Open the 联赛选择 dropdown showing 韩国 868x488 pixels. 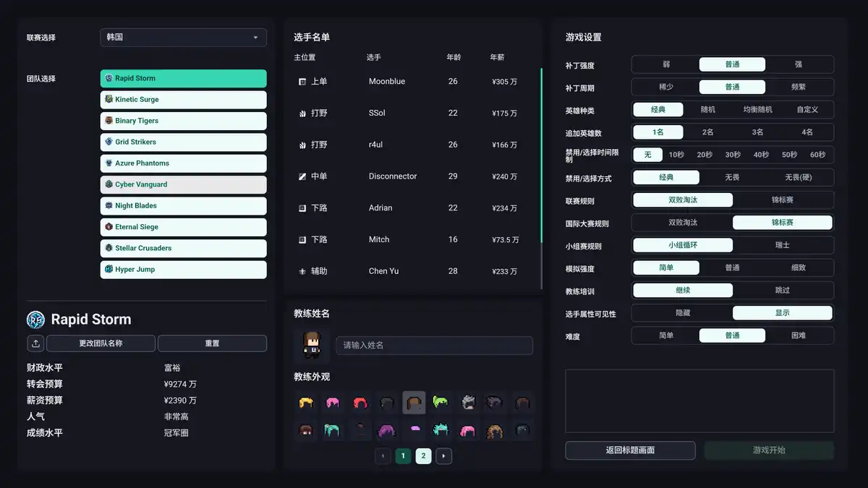(183, 37)
